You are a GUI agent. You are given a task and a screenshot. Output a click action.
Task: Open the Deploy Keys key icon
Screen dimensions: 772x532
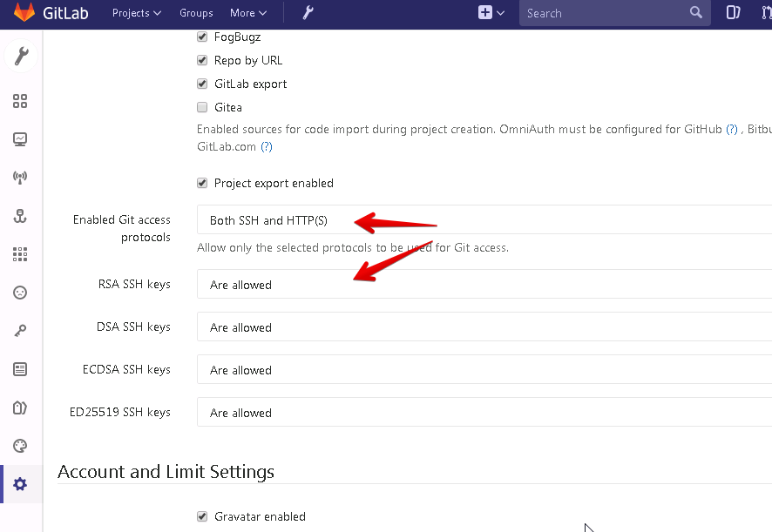(x=20, y=331)
